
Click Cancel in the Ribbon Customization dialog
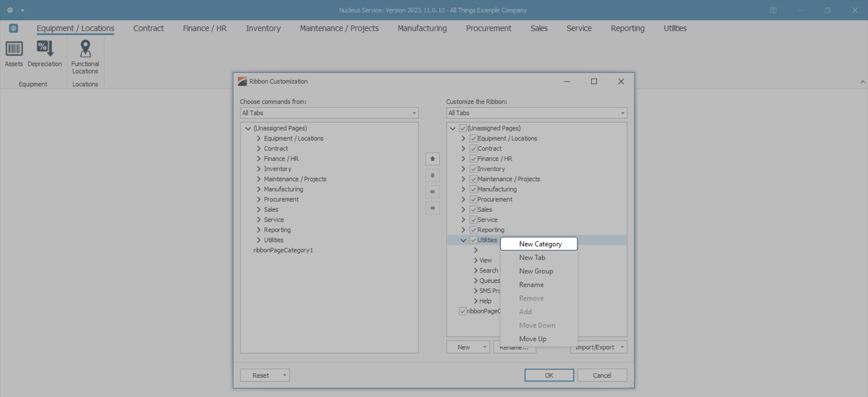(602, 375)
